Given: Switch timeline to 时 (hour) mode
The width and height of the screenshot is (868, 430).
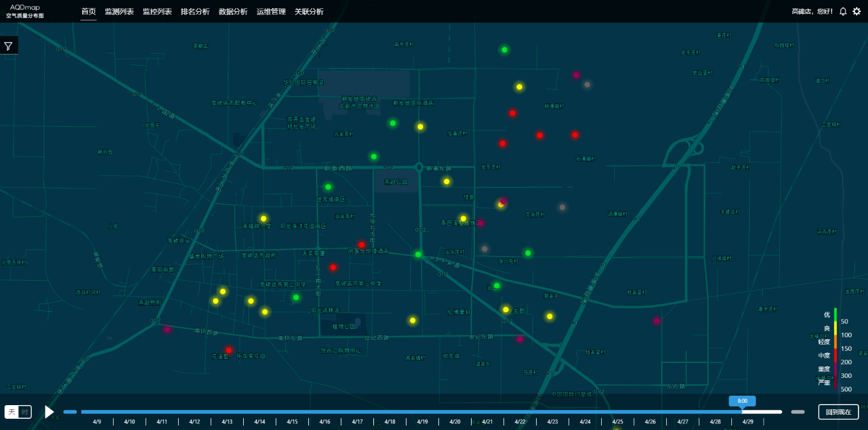Looking at the screenshot, I should tap(25, 412).
